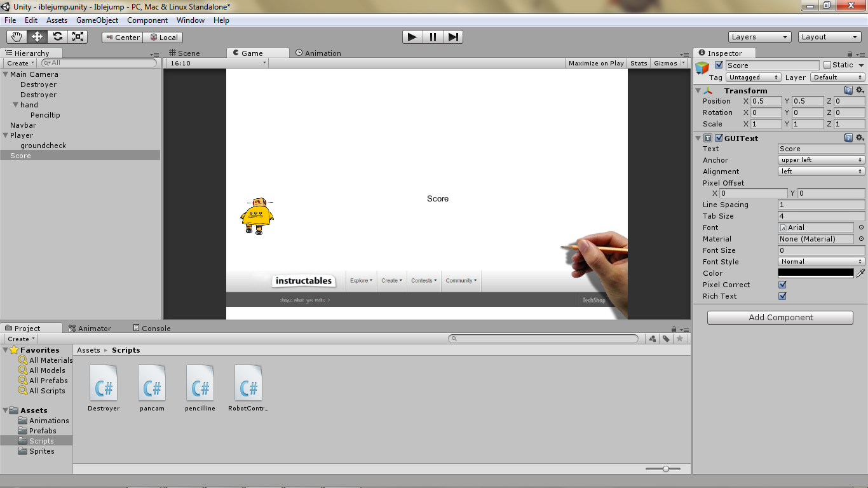868x488 pixels.
Task: Click the search by label icon in Project
Action: tap(666, 339)
